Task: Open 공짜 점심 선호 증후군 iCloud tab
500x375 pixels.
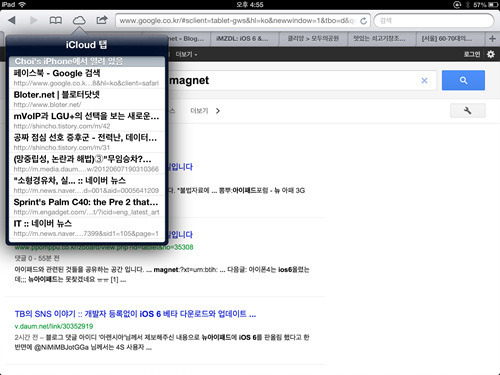Action: click(x=87, y=142)
